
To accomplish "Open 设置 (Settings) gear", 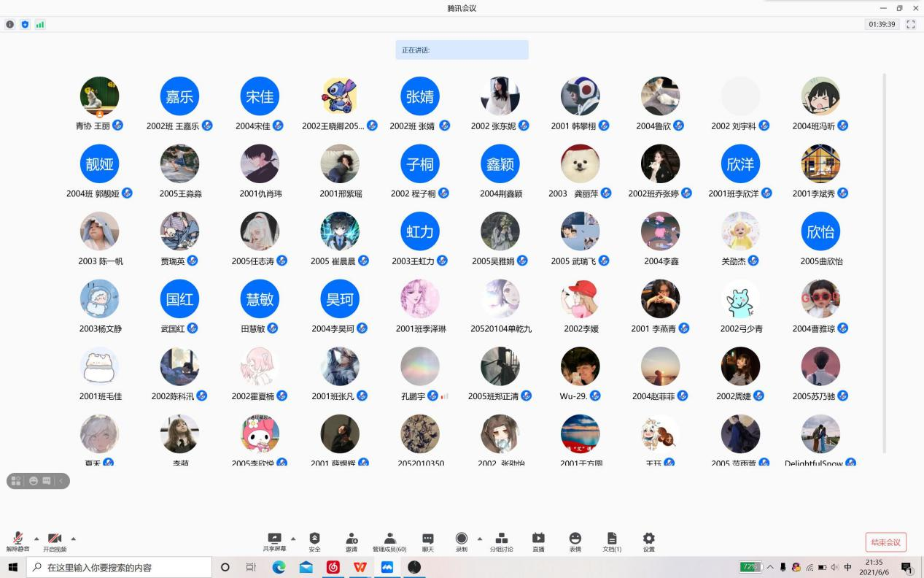I will coord(648,542).
